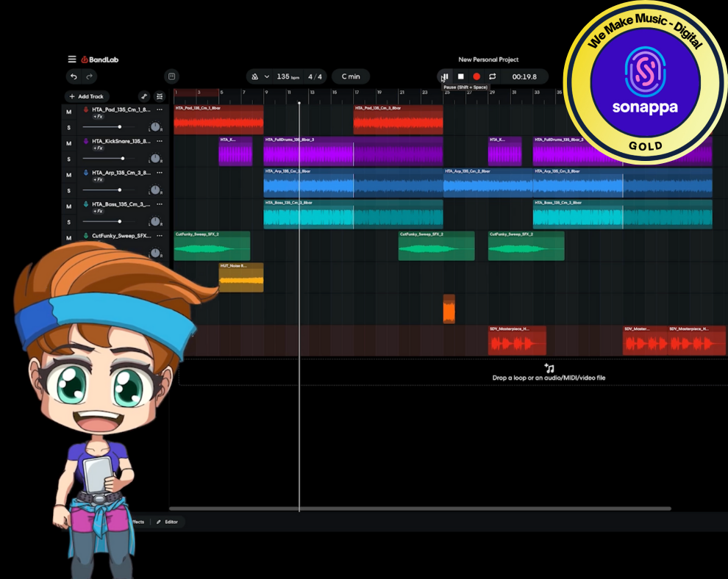Click the 00:19.8 time display
Viewport: 728px width, 579px height.
[524, 76]
